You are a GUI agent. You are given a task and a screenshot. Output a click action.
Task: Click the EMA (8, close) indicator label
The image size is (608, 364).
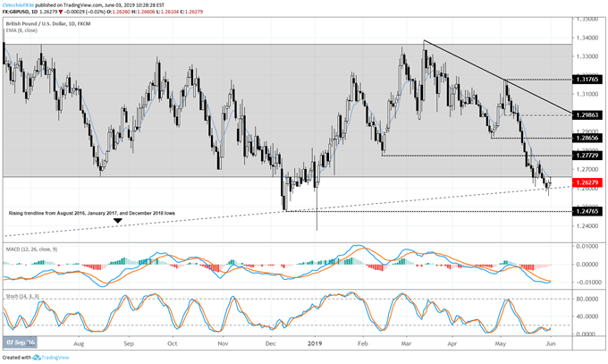point(21,30)
